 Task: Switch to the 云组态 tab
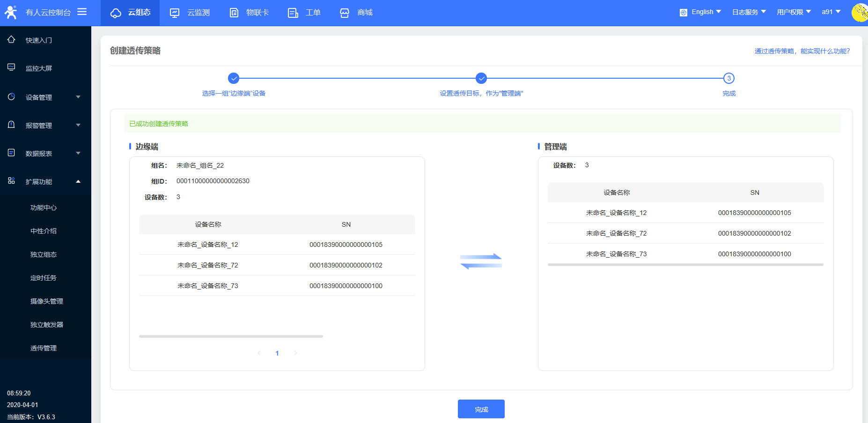click(130, 13)
